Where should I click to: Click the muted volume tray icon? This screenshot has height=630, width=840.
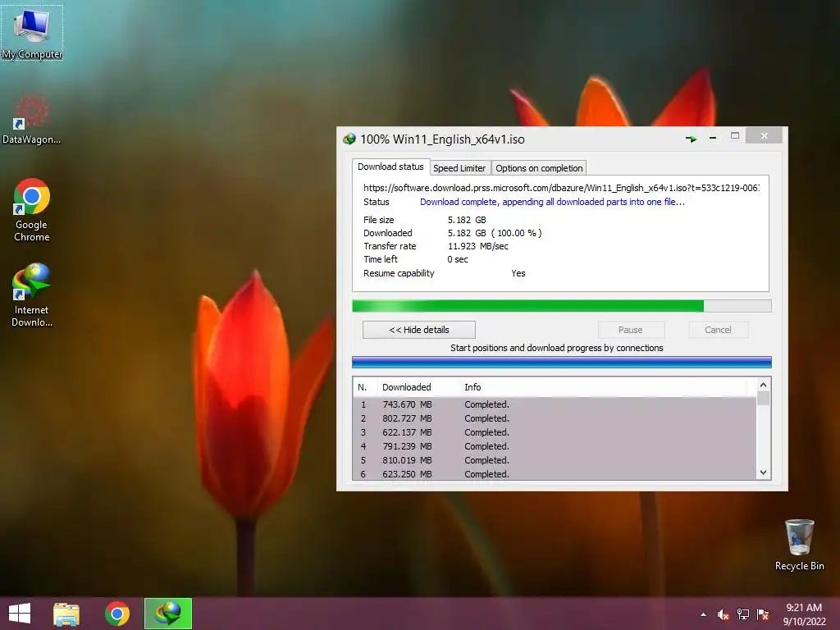coord(724,614)
